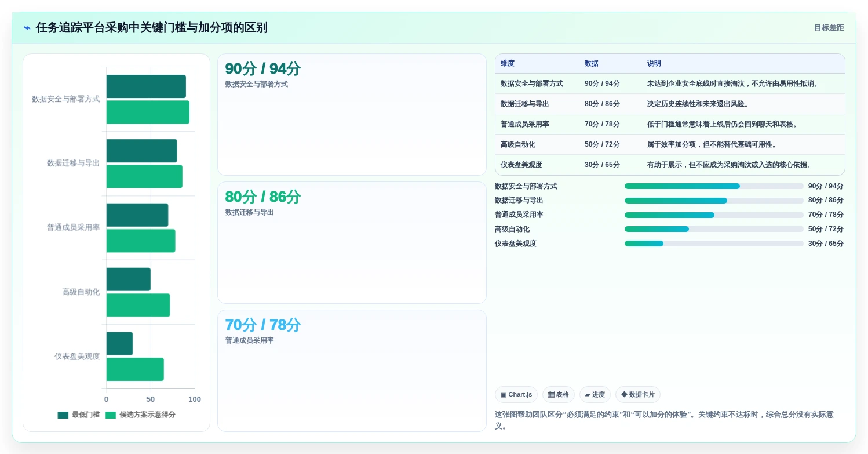The height and width of the screenshot is (454, 868).
Task: Select the 表格 tag chip
Action: pos(559,395)
